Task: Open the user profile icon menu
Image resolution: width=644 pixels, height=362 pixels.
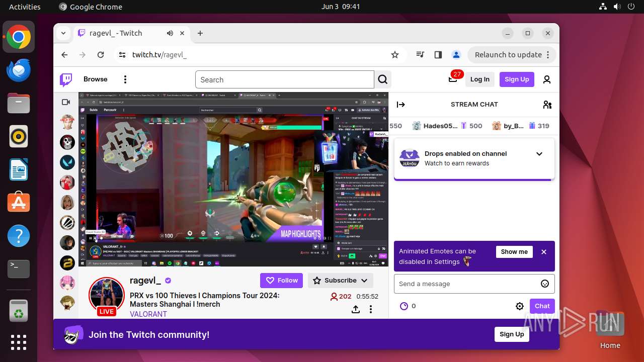Action: (x=547, y=79)
